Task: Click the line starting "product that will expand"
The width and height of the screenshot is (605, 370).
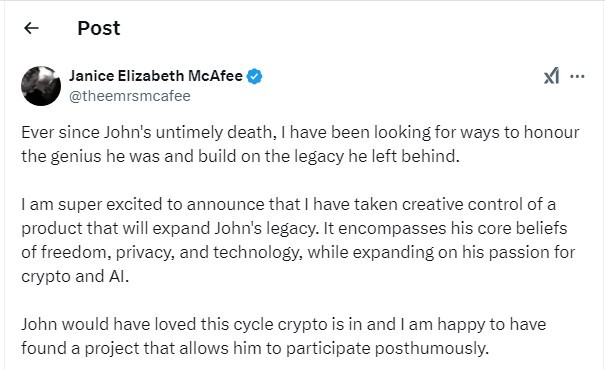Action: (x=294, y=228)
